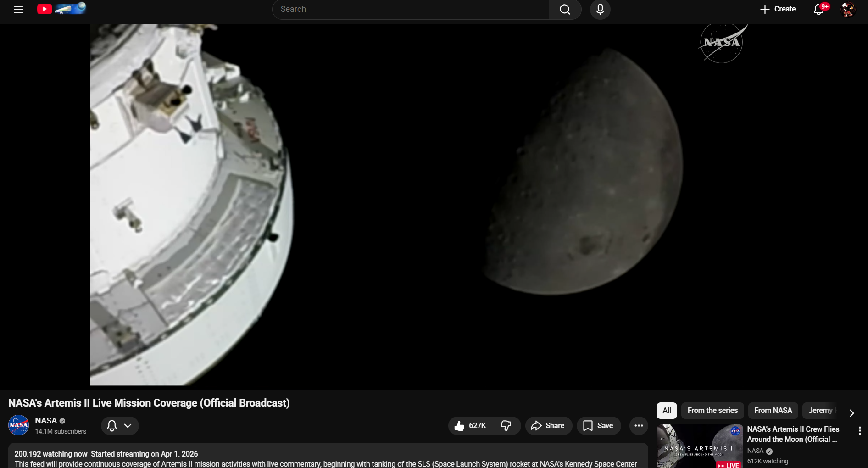Open NASA channel avatar
The width and height of the screenshot is (868, 468).
pos(19,425)
